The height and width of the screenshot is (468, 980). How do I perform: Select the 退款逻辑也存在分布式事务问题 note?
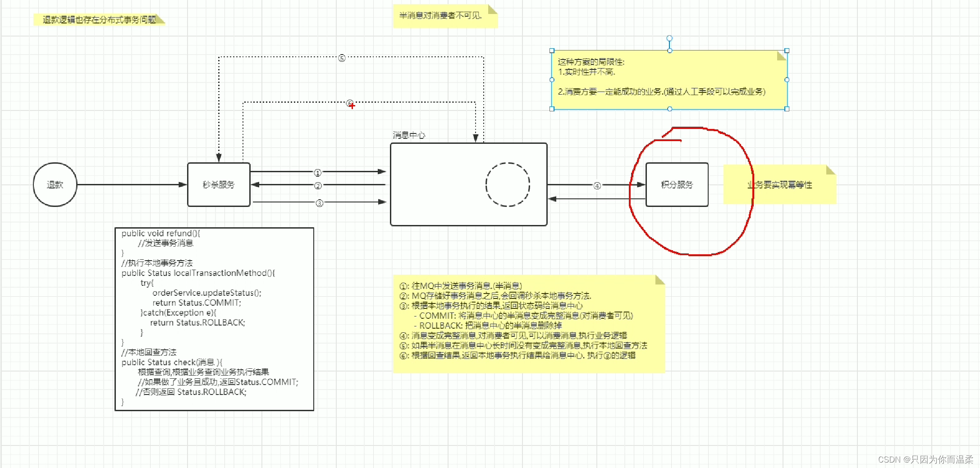tap(99, 20)
